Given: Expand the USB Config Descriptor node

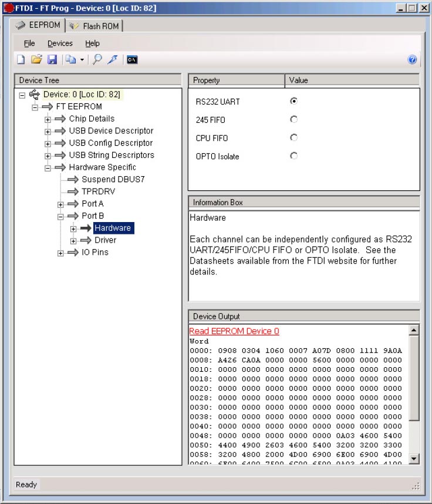Looking at the screenshot, I should (48, 144).
